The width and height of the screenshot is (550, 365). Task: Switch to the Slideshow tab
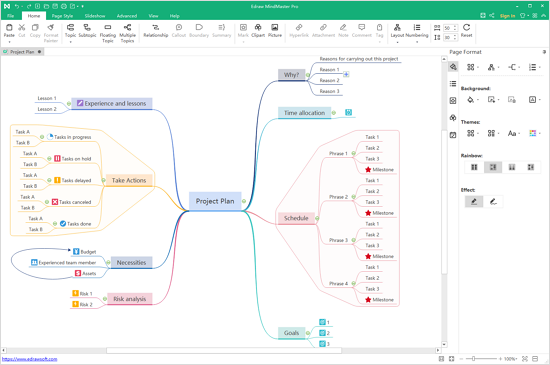click(x=95, y=16)
